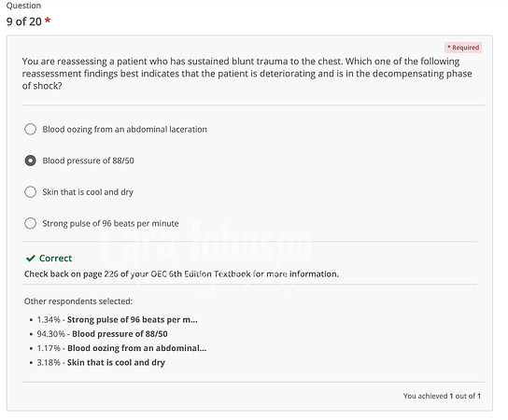
Task: Click the 1.17% Blood oozing result row
Action: [121, 348]
